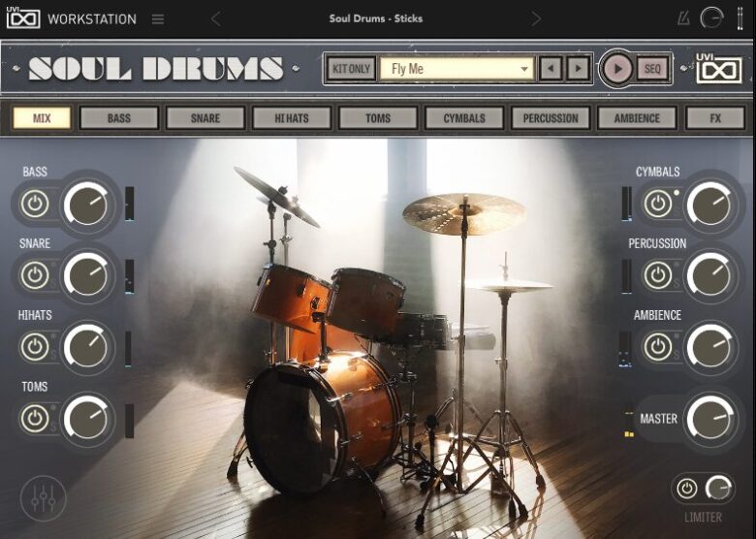Toggle the Hihats channel power button
The image size is (756, 539).
pos(35,347)
